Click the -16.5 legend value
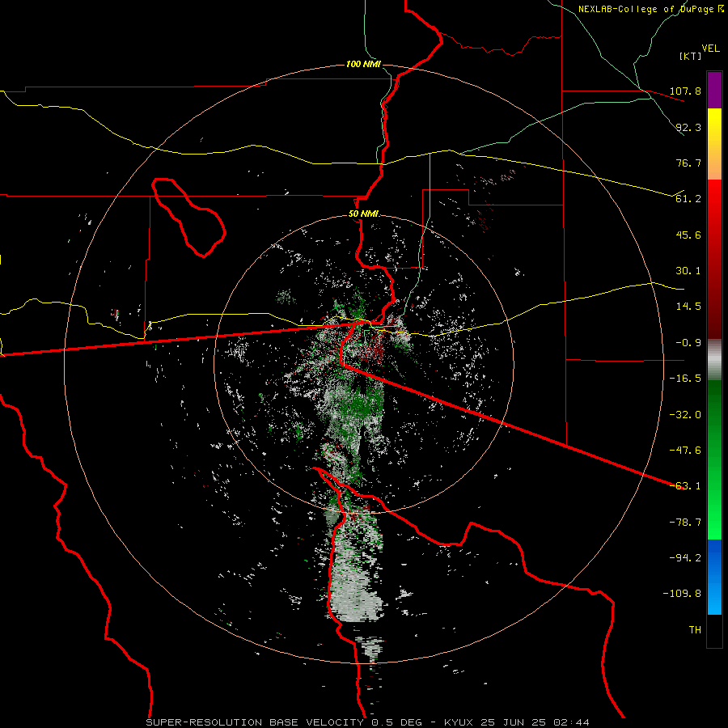This screenshot has width=728, height=728. pos(685,379)
